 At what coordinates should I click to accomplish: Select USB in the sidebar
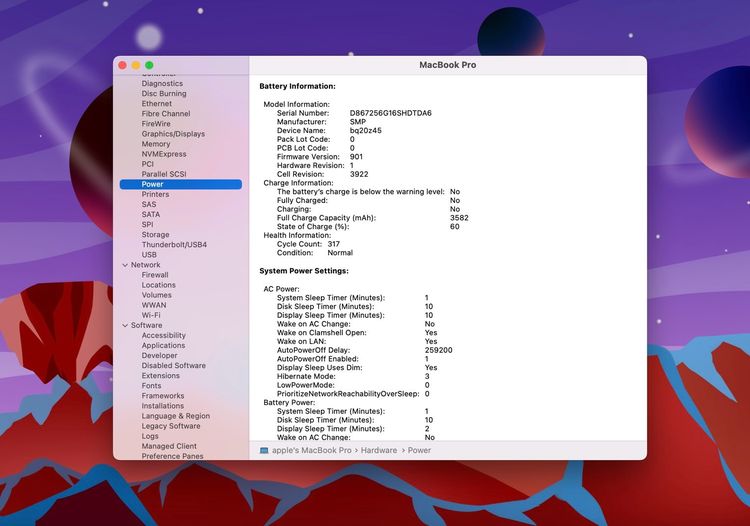(149, 254)
